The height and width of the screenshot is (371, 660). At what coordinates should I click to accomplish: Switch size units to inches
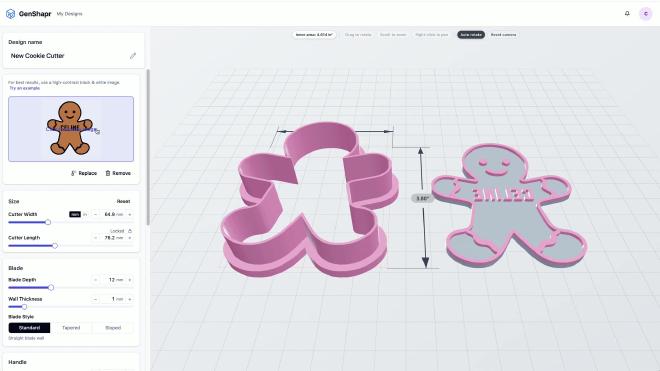[x=85, y=214]
